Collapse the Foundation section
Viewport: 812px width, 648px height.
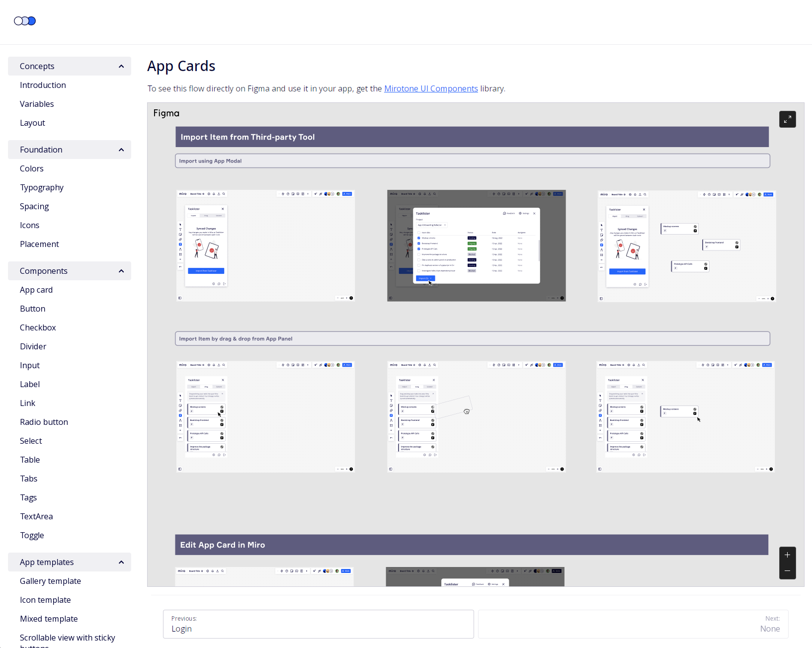coord(121,150)
